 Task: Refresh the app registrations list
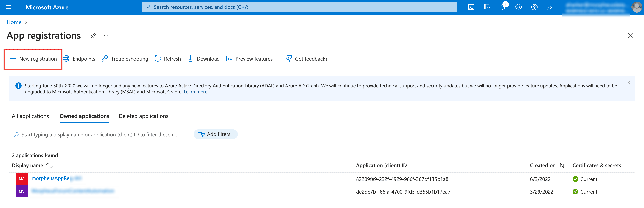point(168,59)
